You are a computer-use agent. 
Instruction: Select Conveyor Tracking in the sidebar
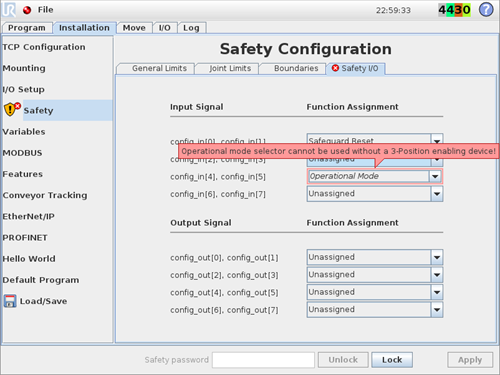pos(45,195)
